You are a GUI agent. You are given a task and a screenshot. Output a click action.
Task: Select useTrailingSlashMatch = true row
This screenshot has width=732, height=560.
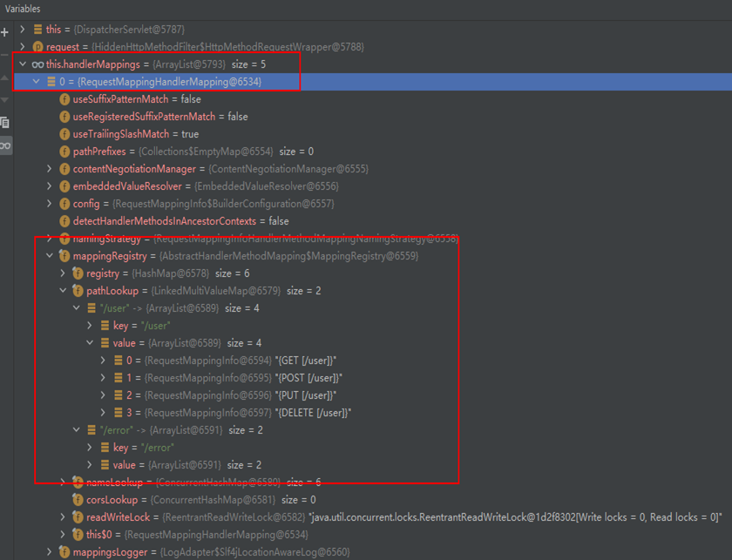point(373,134)
